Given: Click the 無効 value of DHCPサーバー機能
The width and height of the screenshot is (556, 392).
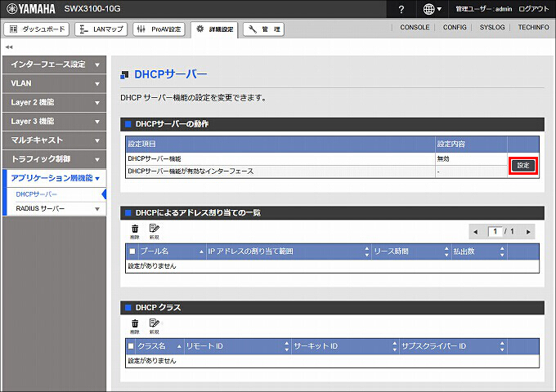Looking at the screenshot, I should [443, 159].
